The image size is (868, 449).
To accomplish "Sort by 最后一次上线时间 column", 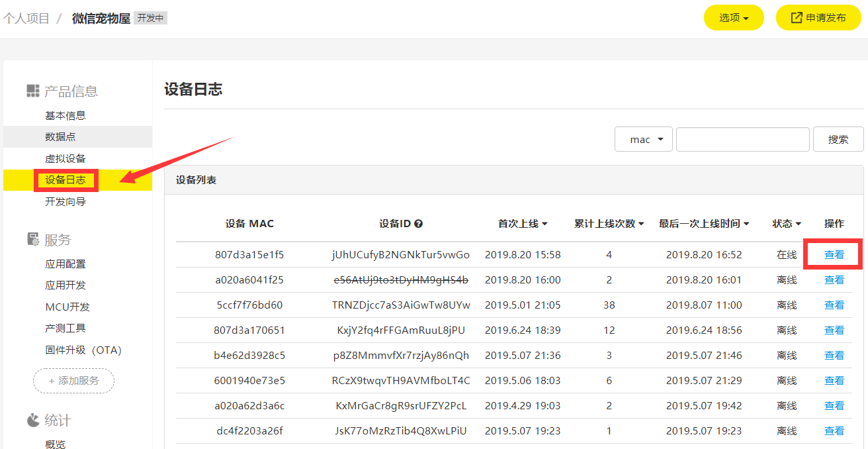I will coord(704,224).
